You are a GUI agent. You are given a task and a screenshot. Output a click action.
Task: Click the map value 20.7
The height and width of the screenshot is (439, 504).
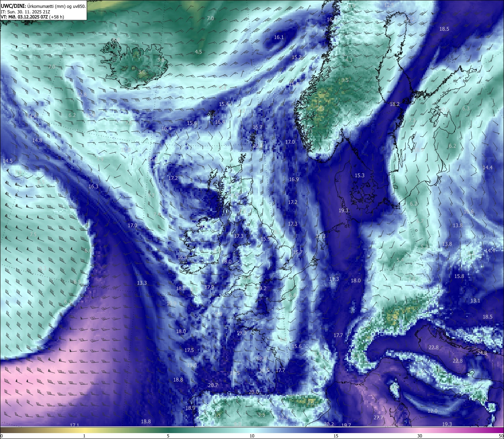pos(213,385)
